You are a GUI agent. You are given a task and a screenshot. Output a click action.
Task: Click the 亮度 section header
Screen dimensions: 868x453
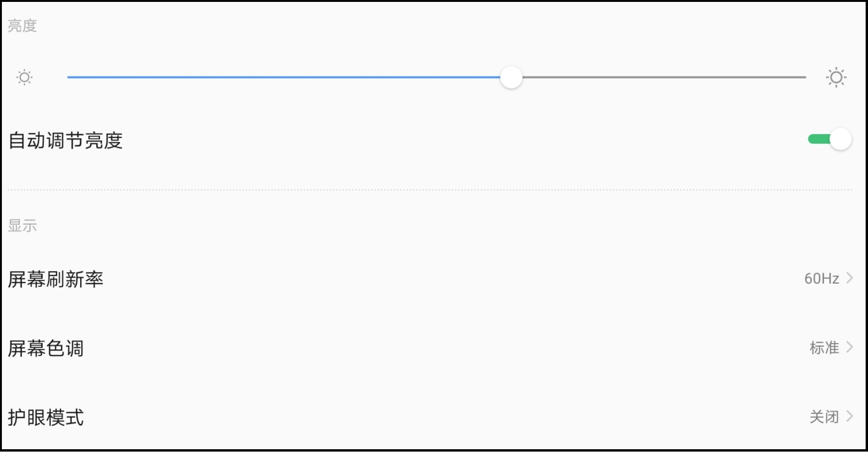click(x=22, y=25)
